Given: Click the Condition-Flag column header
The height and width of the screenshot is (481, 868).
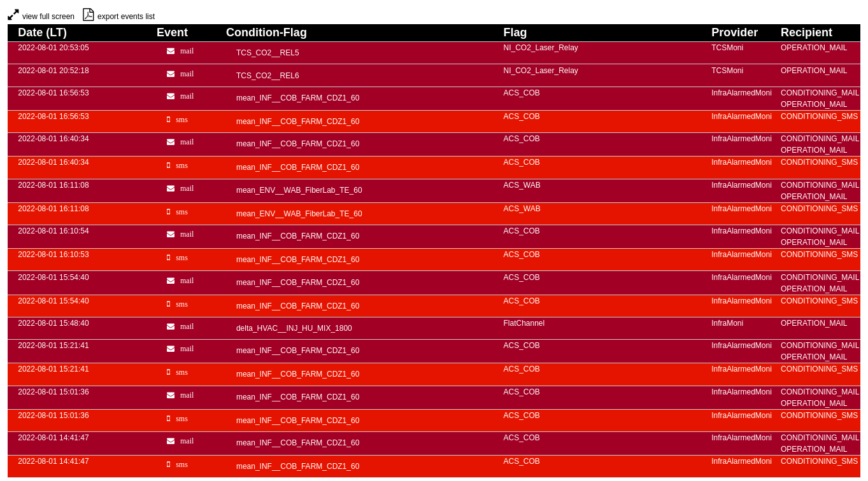Looking at the screenshot, I should pos(266,32).
